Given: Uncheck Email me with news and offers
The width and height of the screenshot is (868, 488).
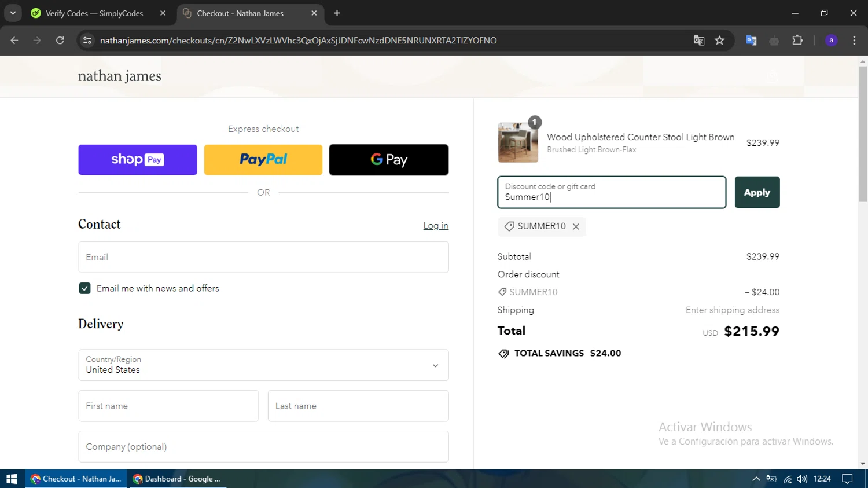Looking at the screenshot, I should pos(84,288).
